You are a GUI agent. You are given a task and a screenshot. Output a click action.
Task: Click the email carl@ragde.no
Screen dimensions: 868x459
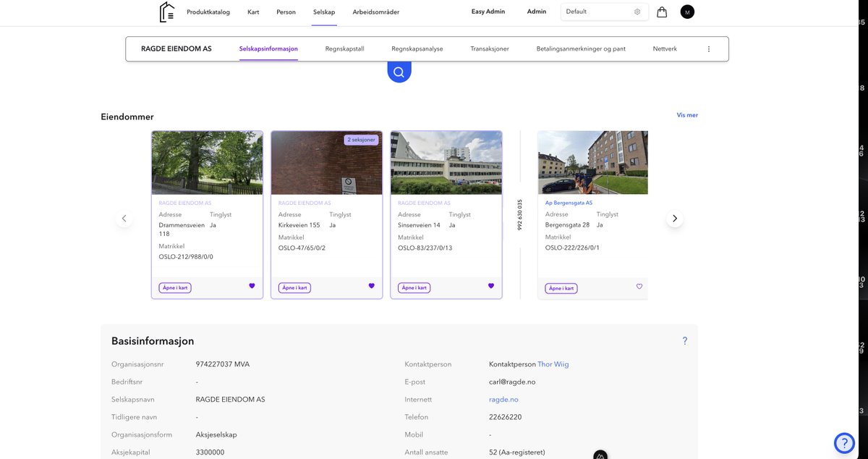(512, 382)
